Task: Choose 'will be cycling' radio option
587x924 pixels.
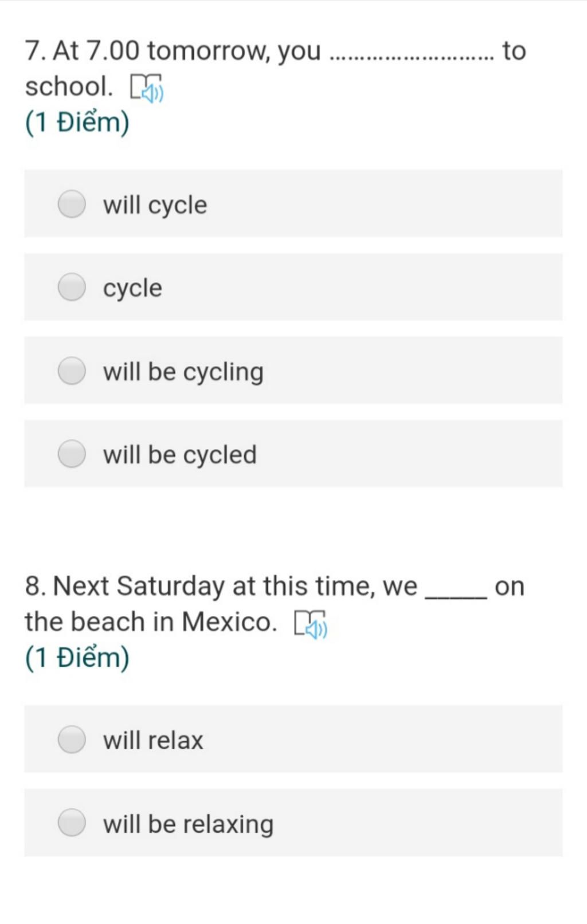Action: pyautogui.click(x=72, y=371)
